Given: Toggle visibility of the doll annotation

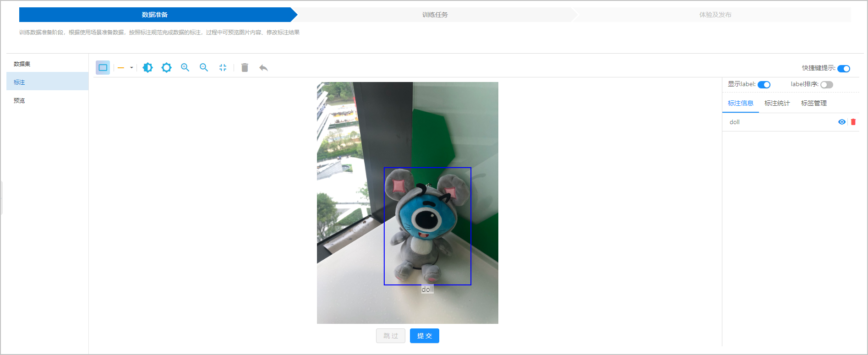Looking at the screenshot, I should point(842,122).
